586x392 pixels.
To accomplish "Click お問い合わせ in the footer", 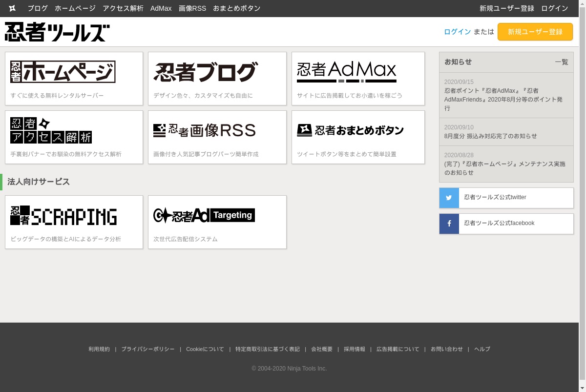I will [x=447, y=349].
